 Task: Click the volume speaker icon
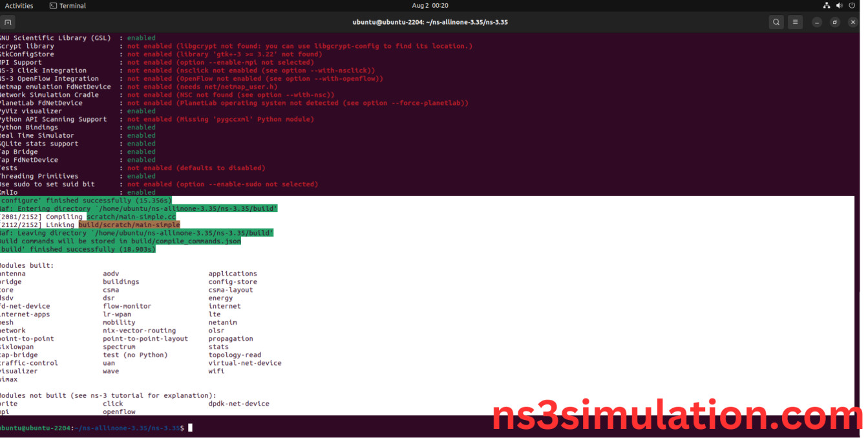(x=839, y=6)
